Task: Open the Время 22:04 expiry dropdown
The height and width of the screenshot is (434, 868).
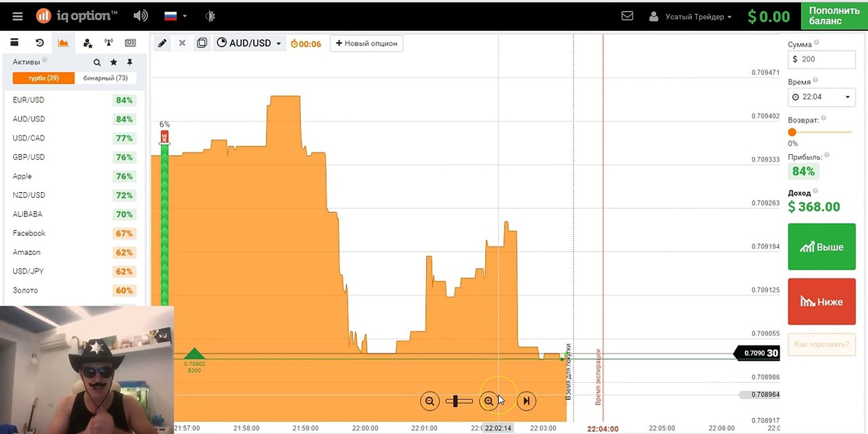Action: [822, 97]
